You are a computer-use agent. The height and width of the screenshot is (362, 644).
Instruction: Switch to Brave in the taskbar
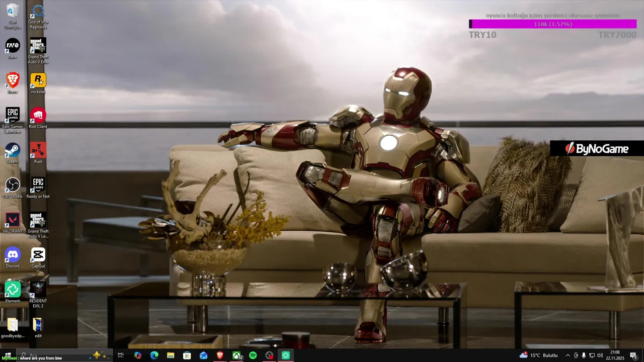click(x=220, y=355)
